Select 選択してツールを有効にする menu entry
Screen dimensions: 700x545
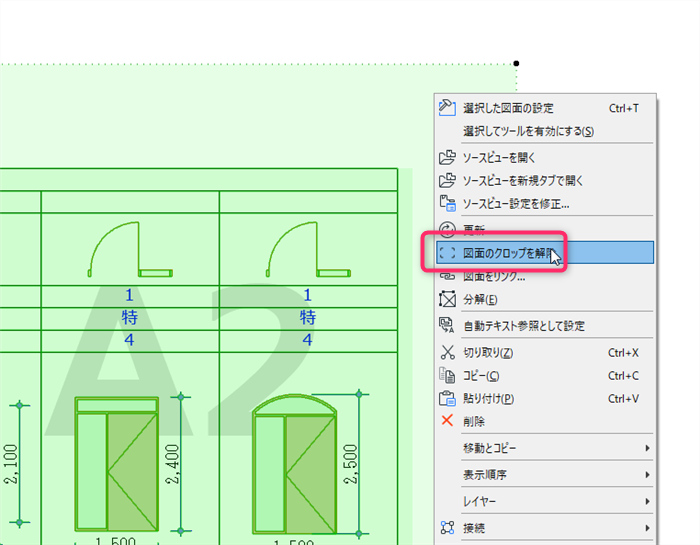point(545,131)
